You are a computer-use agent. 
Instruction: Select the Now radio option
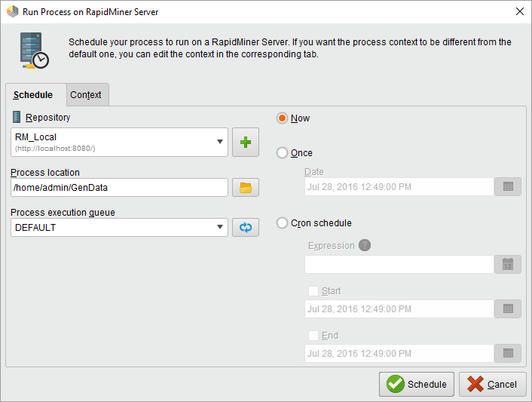pos(283,118)
